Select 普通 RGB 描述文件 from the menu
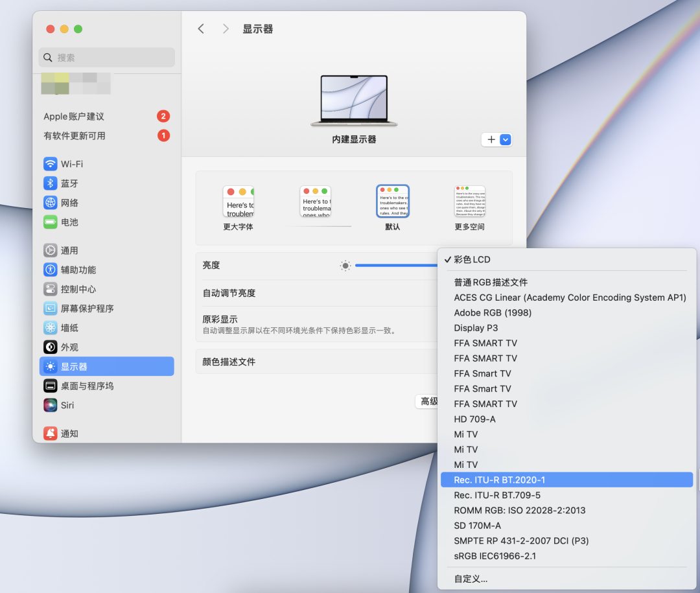This screenshot has width=700, height=593. (x=566, y=282)
